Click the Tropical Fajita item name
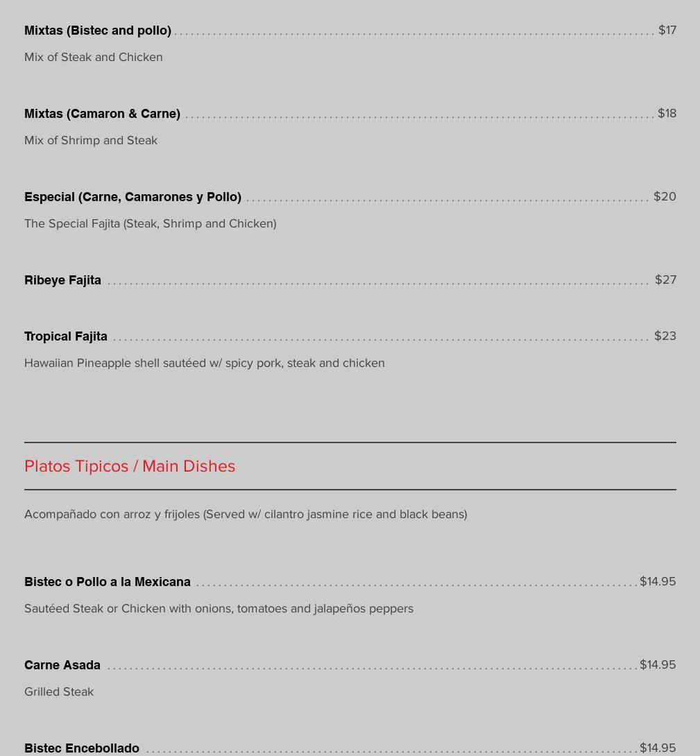This screenshot has height=756, width=700. (x=66, y=336)
